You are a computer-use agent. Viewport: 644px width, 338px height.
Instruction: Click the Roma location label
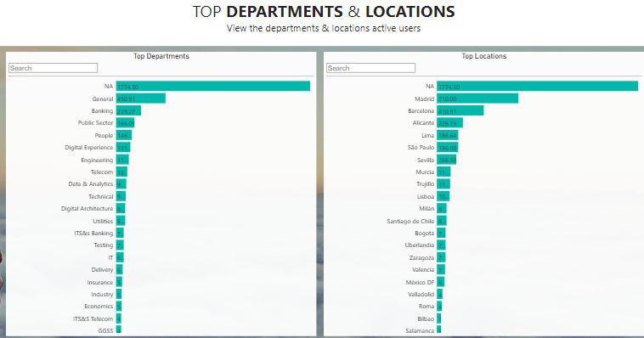coord(427,307)
